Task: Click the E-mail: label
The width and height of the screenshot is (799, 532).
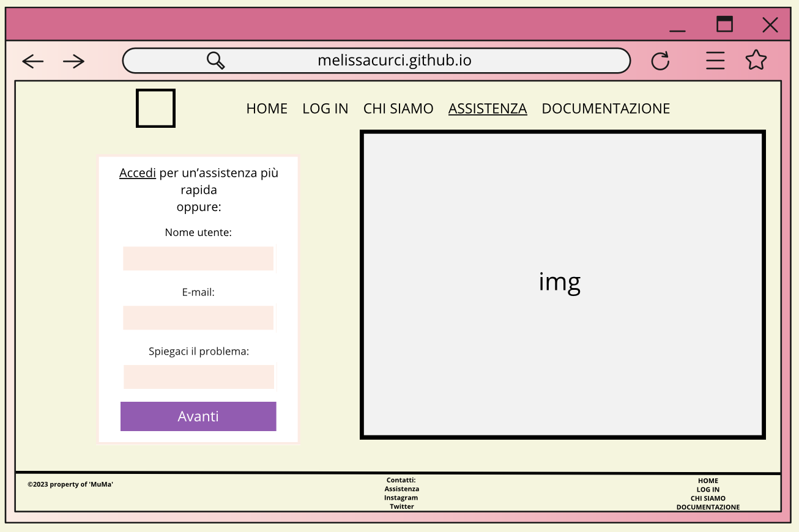Action: [198, 292]
